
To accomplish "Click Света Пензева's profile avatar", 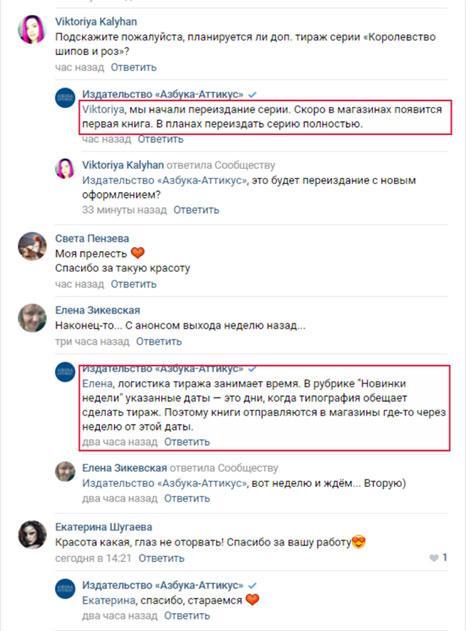I will click(x=32, y=246).
